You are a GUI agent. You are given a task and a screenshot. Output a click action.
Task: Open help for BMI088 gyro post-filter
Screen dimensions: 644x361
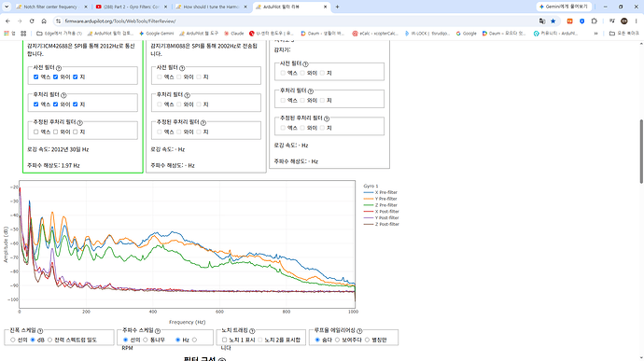click(188, 95)
